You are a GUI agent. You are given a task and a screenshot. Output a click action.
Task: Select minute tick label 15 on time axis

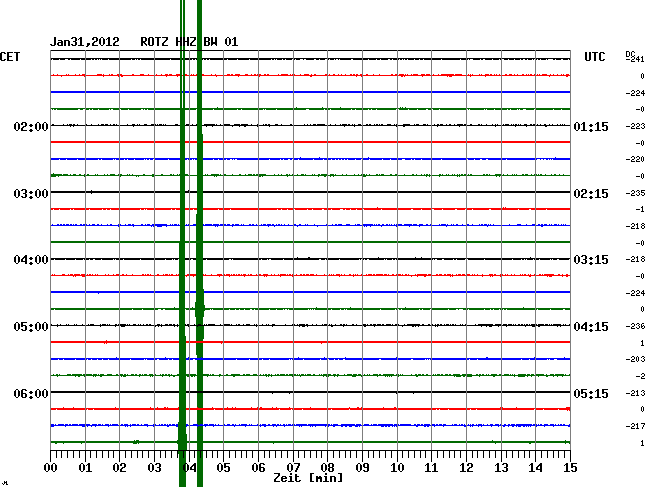(x=570, y=467)
